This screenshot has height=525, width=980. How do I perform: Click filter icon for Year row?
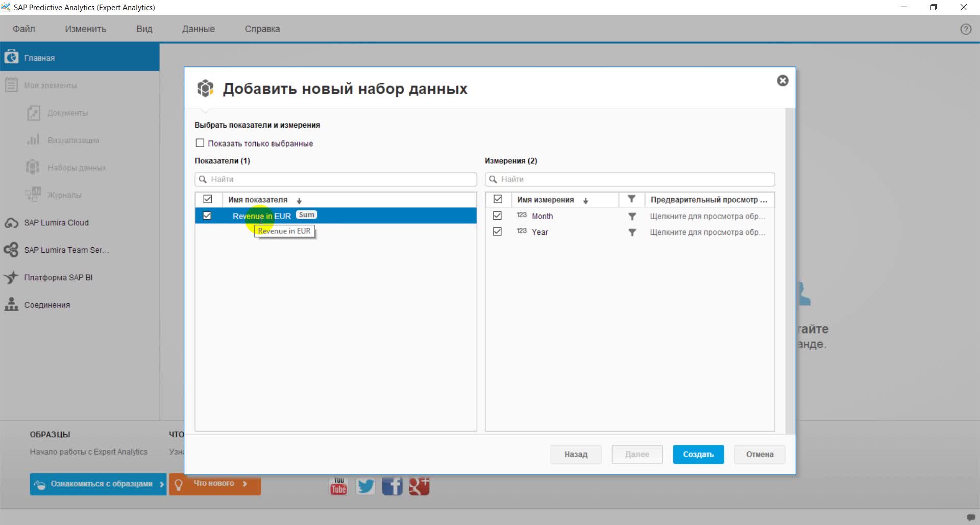632,232
